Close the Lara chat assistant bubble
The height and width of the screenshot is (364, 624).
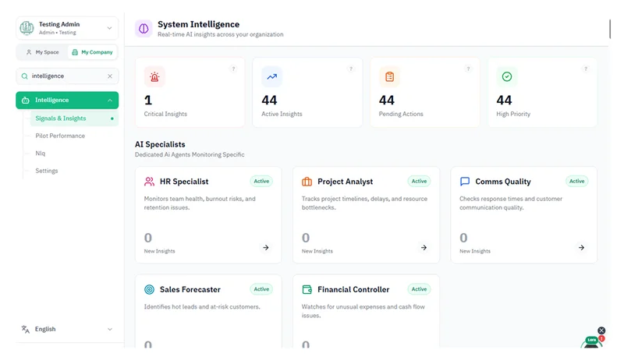[x=601, y=330]
